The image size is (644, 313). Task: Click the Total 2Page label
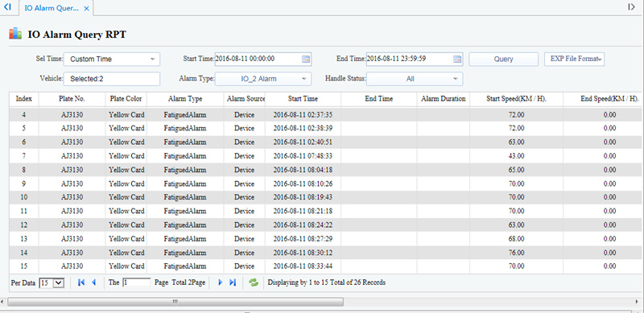pyautogui.click(x=188, y=282)
